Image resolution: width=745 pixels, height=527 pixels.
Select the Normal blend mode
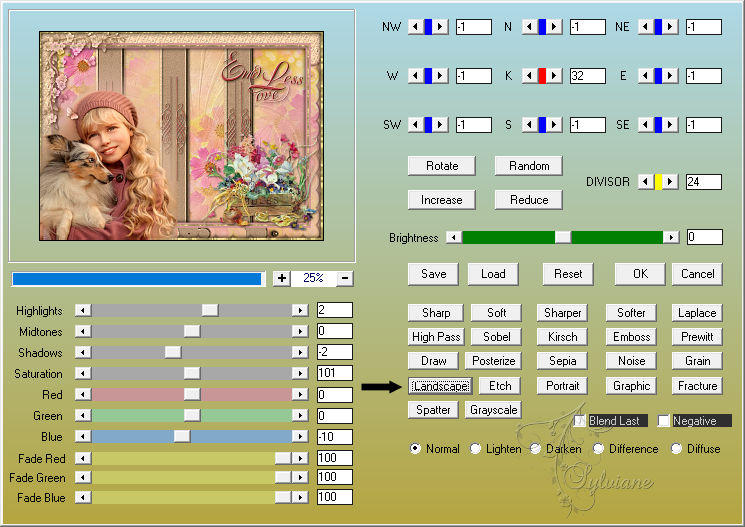[415, 449]
